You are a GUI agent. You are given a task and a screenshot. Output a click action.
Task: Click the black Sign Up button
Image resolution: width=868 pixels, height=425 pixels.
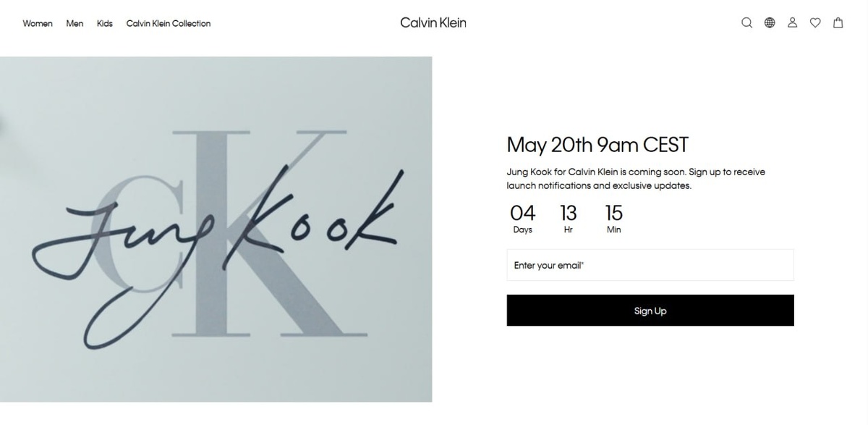coord(650,311)
